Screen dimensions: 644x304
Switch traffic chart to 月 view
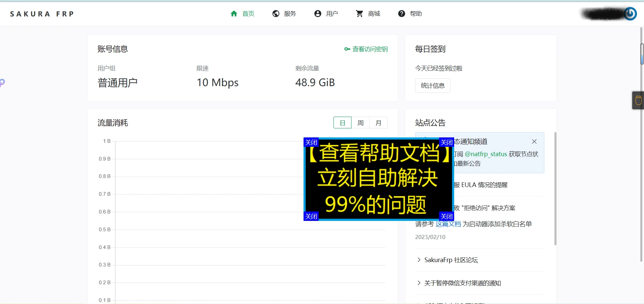click(x=378, y=123)
